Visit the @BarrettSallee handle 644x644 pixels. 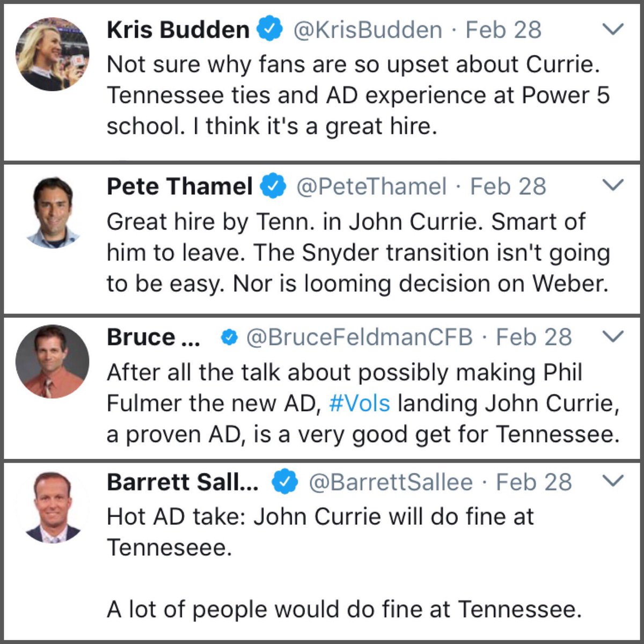(x=391, y=482)
